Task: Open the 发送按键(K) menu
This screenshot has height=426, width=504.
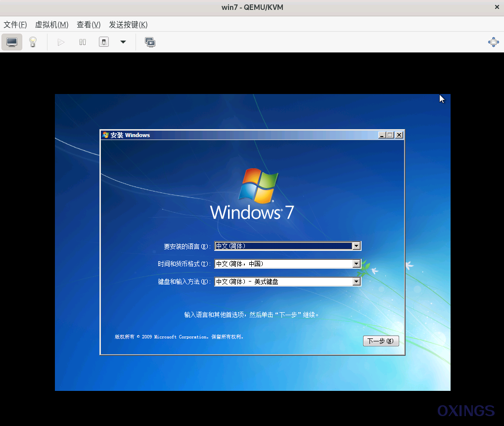Action: pyautogui.click(x=128, y=25)
